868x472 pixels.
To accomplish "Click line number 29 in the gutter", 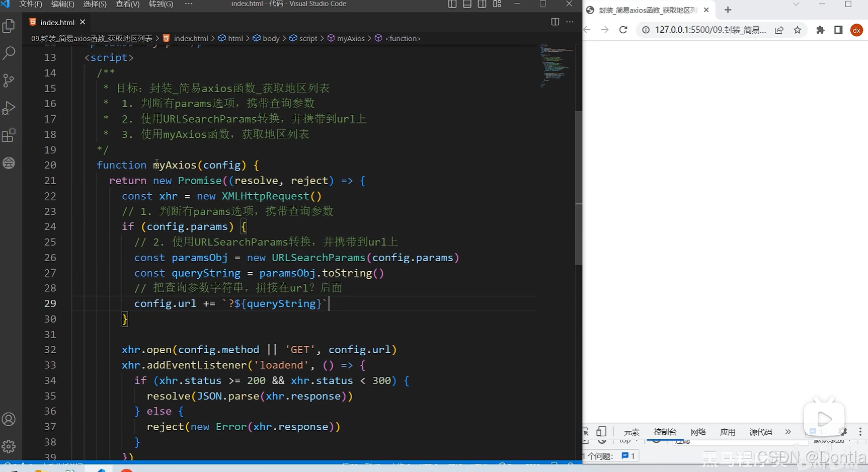I will point(50,303).
